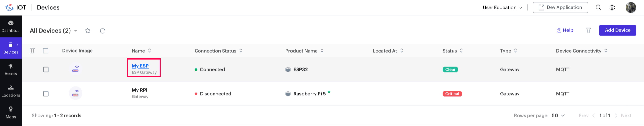The width and height of the screenshot is (644, 126).
Task: Open the rows per page dropdown
Action: click(x=558, y=115)
